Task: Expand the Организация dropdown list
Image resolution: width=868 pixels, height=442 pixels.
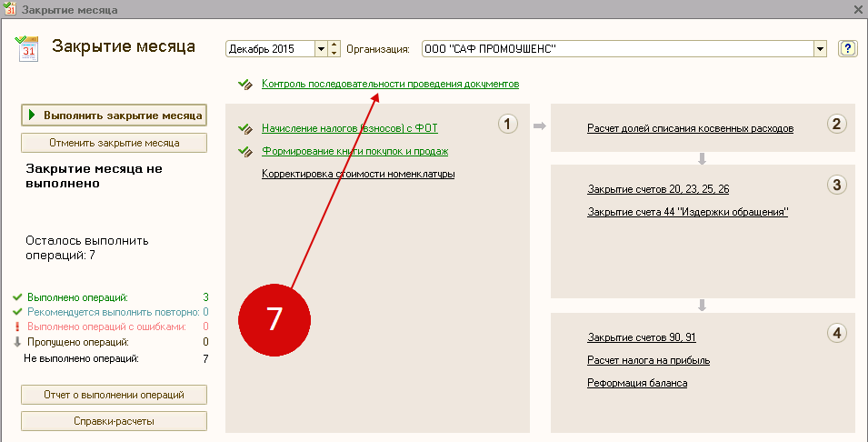Action: tap(820, 49)
